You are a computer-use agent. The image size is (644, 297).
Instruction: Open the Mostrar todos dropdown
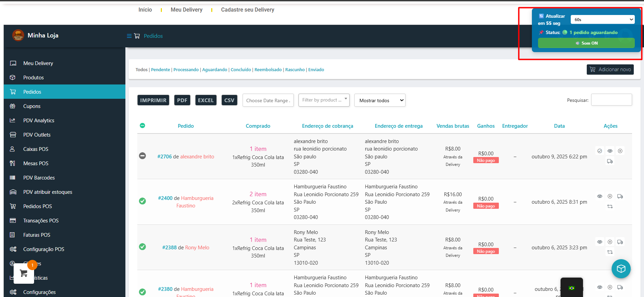[x=380, y=100]
